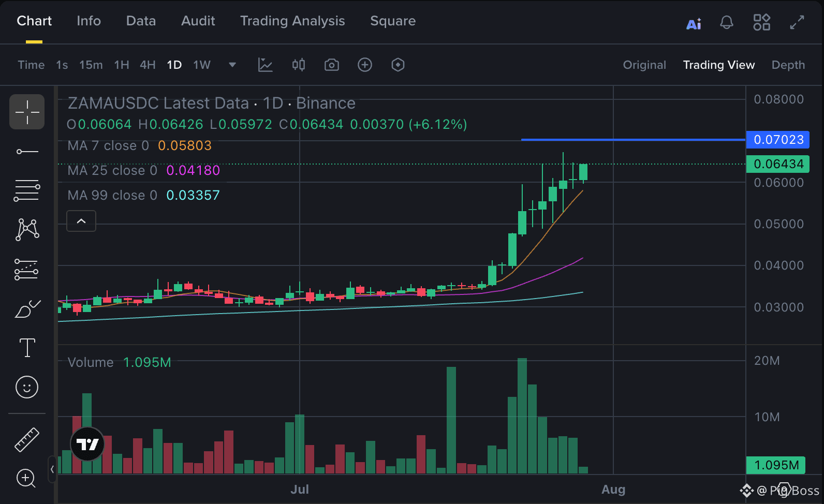Click the MA 25 close indicator label
The image size is (824, 504).
112,170
